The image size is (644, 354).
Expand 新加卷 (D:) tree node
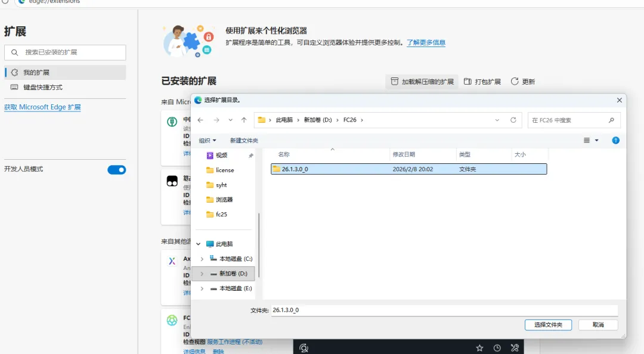[x=202, y=274]
